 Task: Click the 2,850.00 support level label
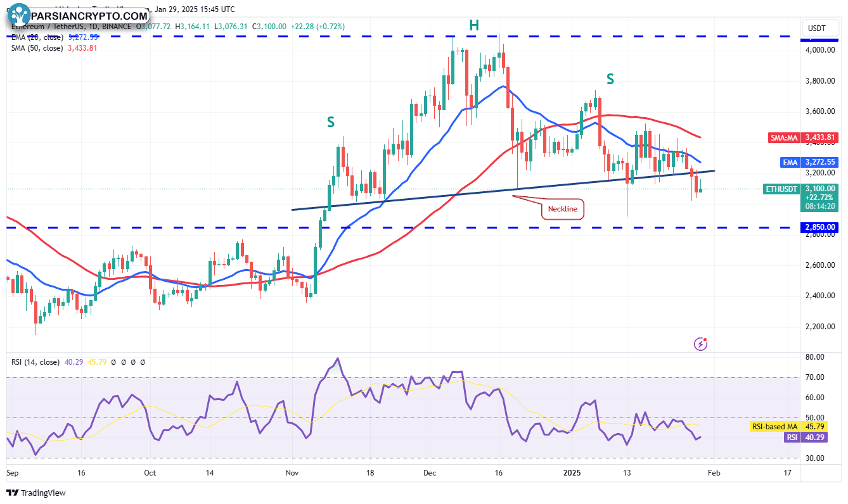pyautogui.click(x=821, y=227)
